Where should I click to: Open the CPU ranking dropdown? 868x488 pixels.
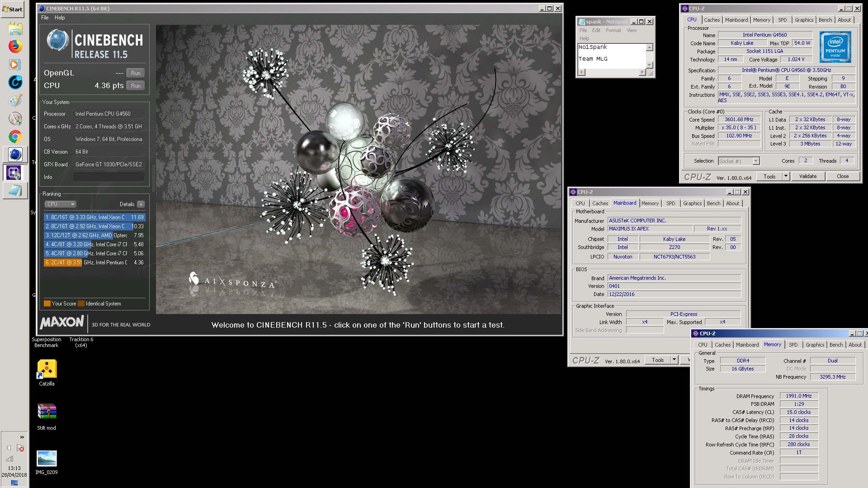[x=60, y=204]
